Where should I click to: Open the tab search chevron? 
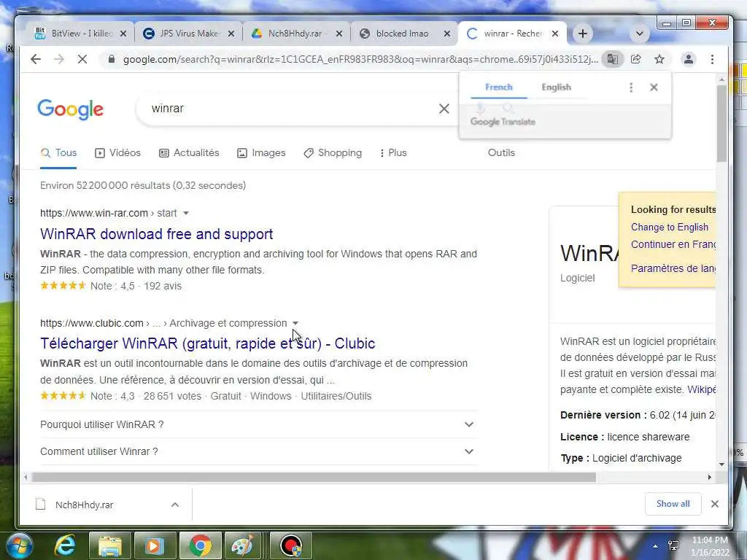pos(639,34)
